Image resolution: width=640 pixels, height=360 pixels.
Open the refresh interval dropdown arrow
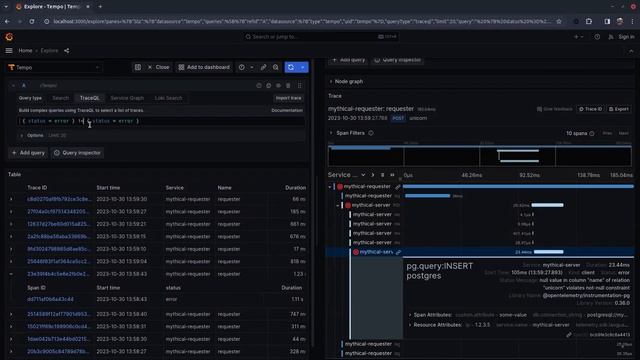click(303, 67)
